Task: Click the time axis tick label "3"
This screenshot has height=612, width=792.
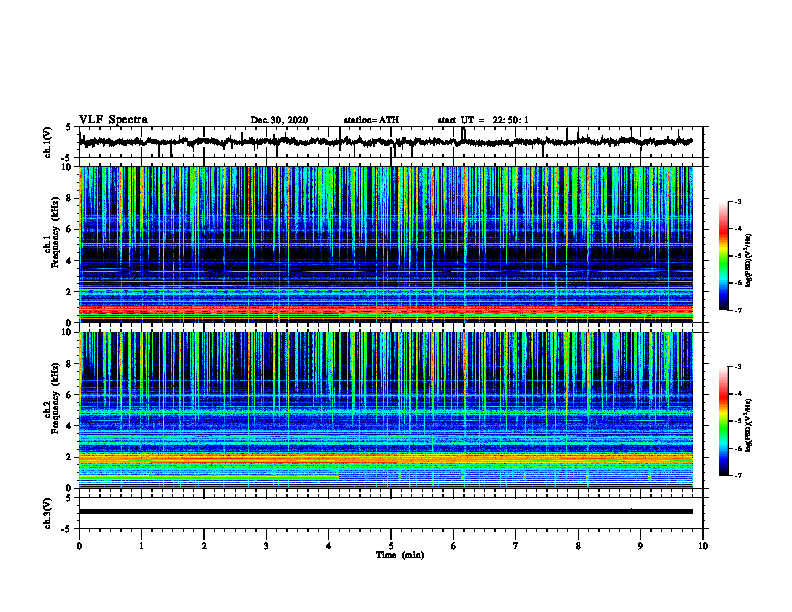Action: [x=266, y=546]
